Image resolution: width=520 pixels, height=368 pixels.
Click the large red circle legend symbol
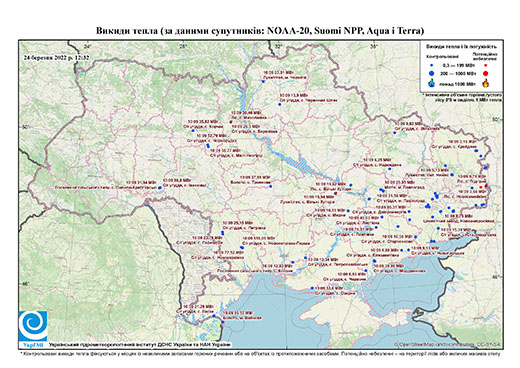[x=486, y=73]
